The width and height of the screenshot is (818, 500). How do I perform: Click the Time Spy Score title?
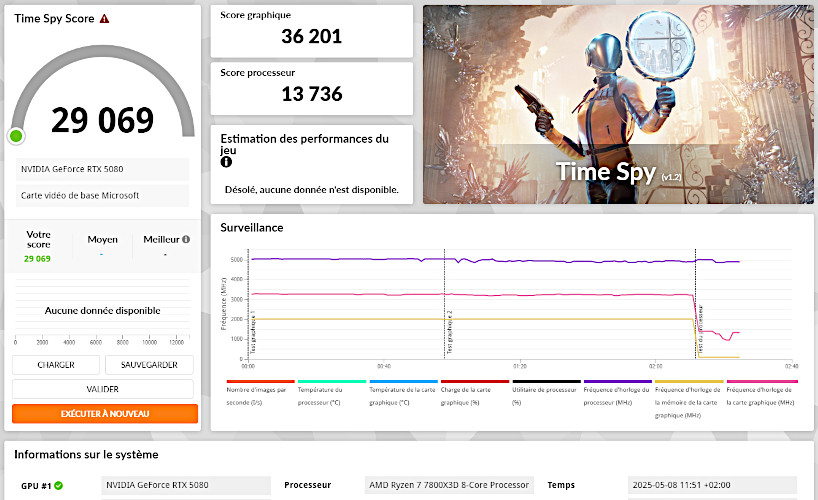coord(54,18)
